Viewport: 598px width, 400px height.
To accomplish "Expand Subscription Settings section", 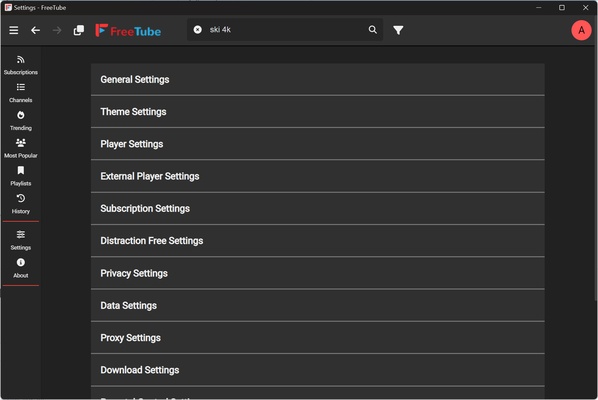I will pos(317,209).
